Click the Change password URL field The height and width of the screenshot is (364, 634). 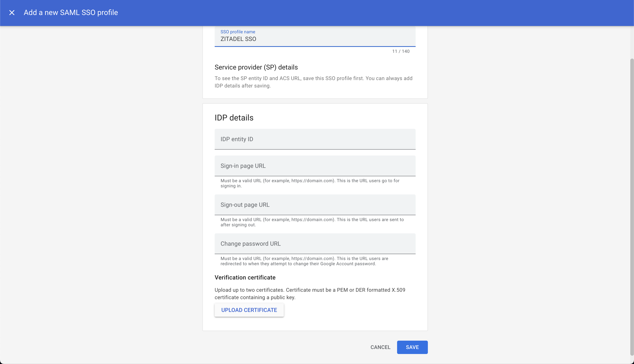click(x=315, y=244)
